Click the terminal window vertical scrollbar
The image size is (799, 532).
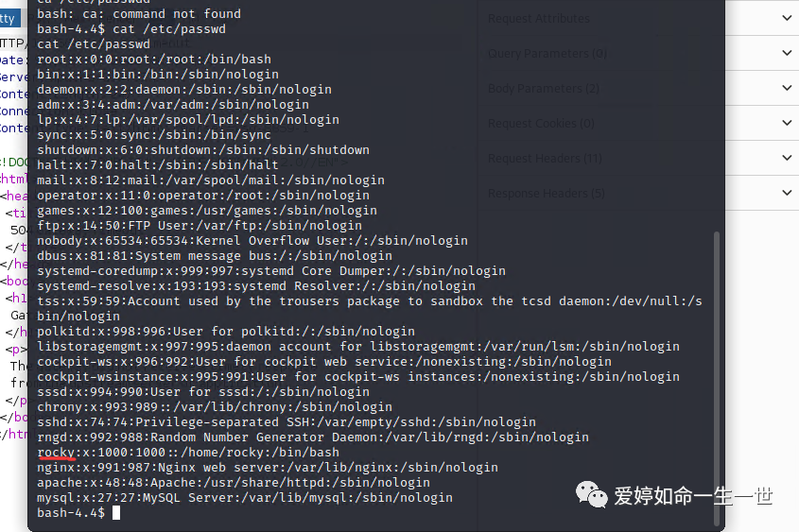717,378
